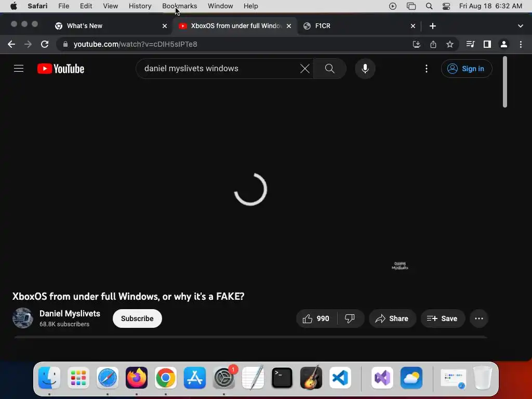This screenshot has width=532, height=399.
Task: Open the File menu
Action: [64, 6]
